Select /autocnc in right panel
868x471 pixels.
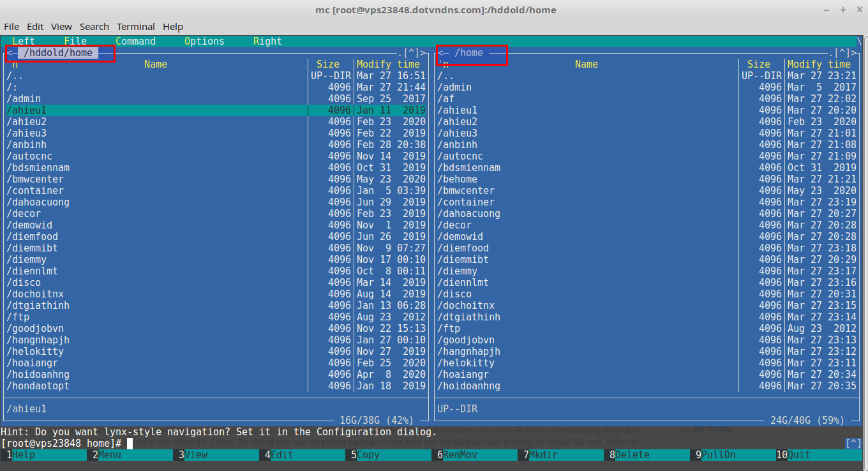(x=647, y=156)
